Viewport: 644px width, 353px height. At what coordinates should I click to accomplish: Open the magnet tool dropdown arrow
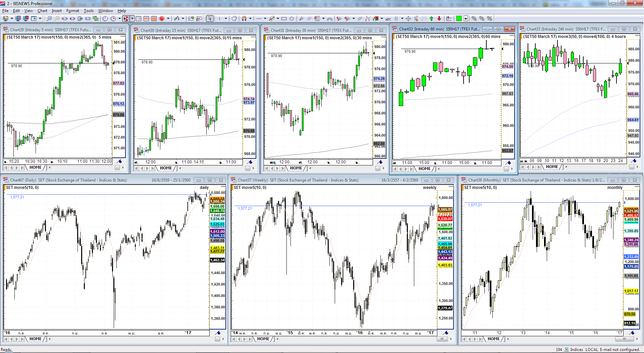click(x=250, y=18)
